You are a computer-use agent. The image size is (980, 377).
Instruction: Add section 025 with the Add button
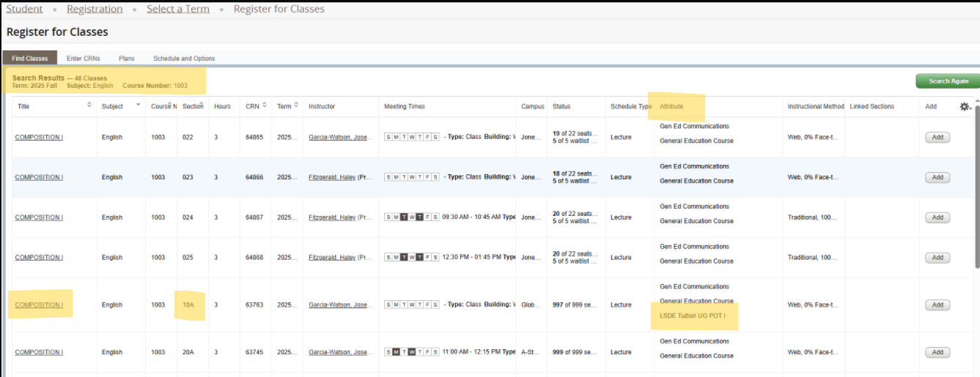pos(937,258)
